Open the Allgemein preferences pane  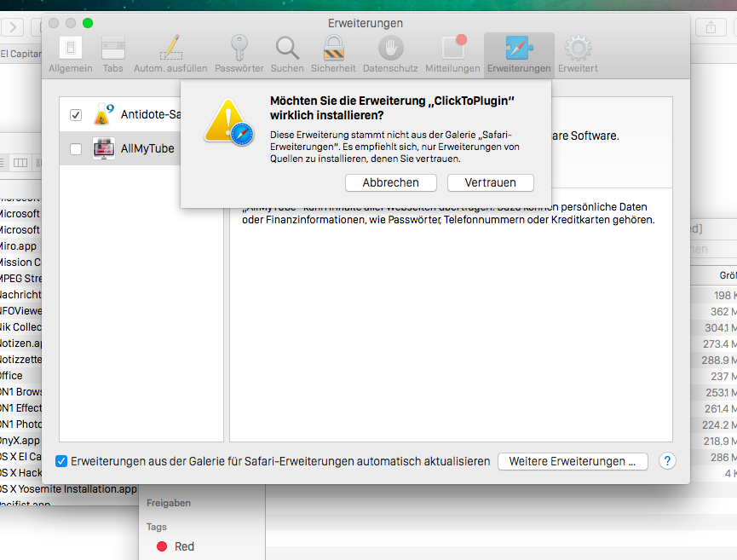[x=71, y=55]
